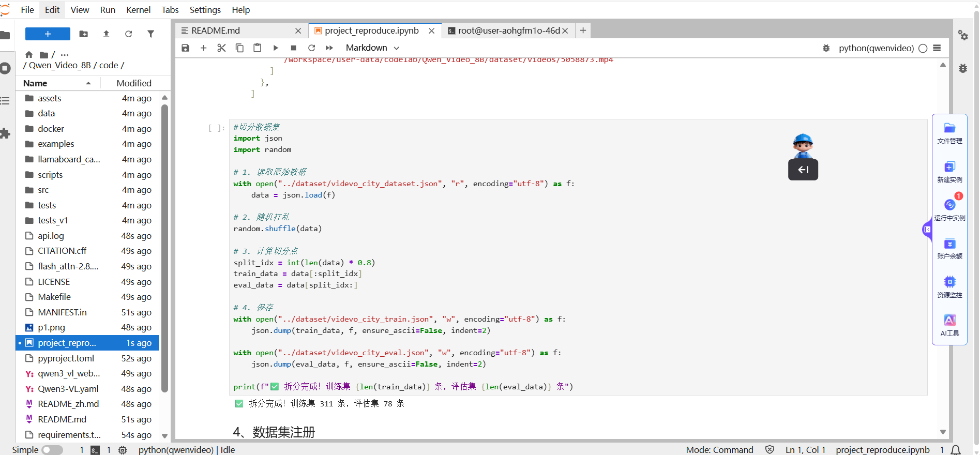Viewport: 980px width, 455px height.
Task: Click the blue new launcher button
Action: click(48, 34)
